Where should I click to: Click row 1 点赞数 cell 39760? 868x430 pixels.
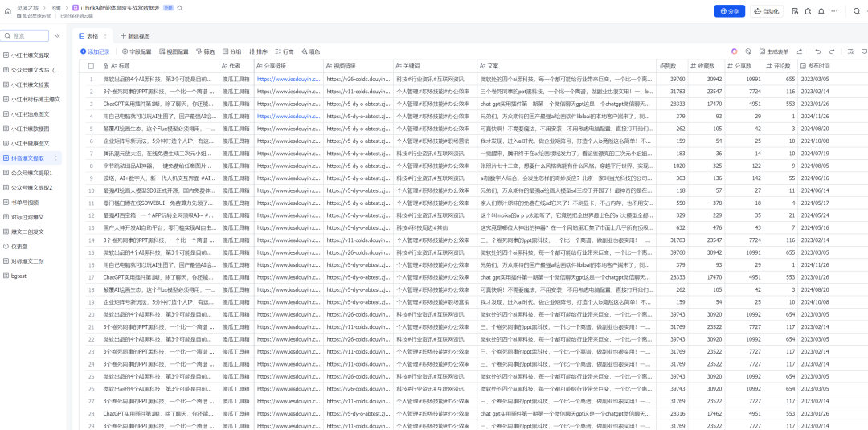tap(671, 79)
